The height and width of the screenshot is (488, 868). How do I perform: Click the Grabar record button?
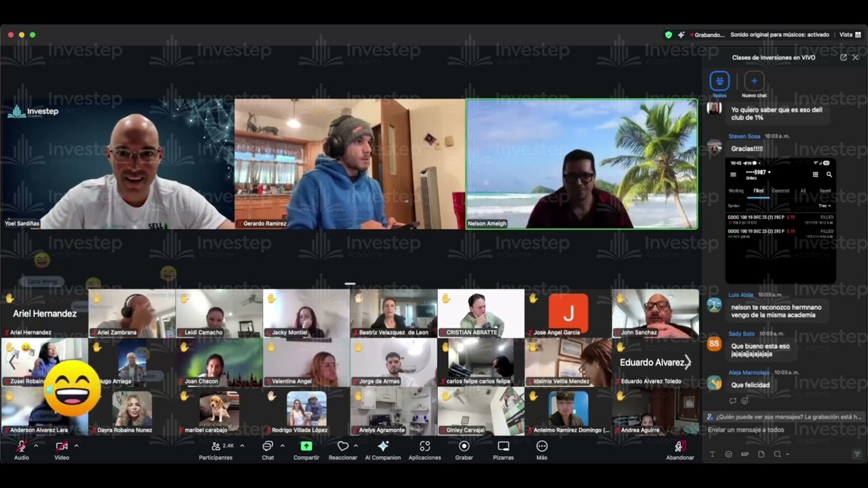click(464, 449)
